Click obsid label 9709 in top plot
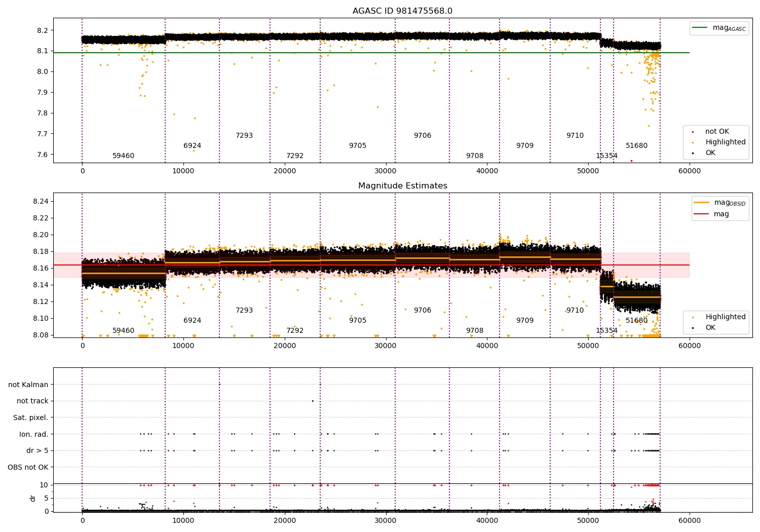Image resolution: width=760 pixels, height=532 pixels. click(525, 146)
